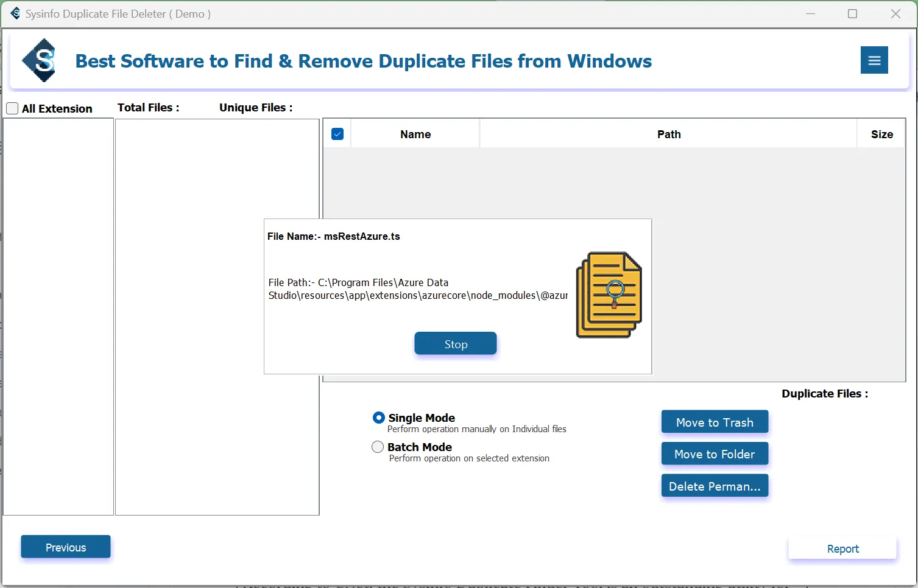Maximize the application window

(852, 14)
